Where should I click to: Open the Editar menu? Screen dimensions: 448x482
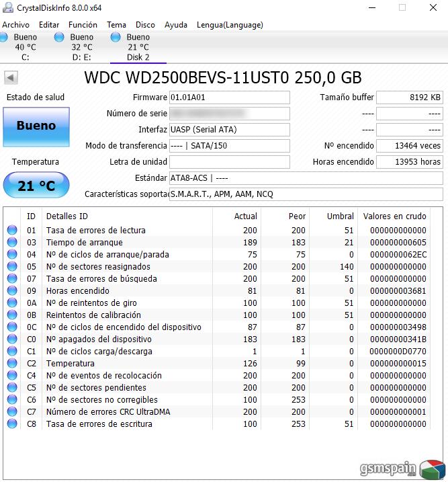tap(49, 25)
